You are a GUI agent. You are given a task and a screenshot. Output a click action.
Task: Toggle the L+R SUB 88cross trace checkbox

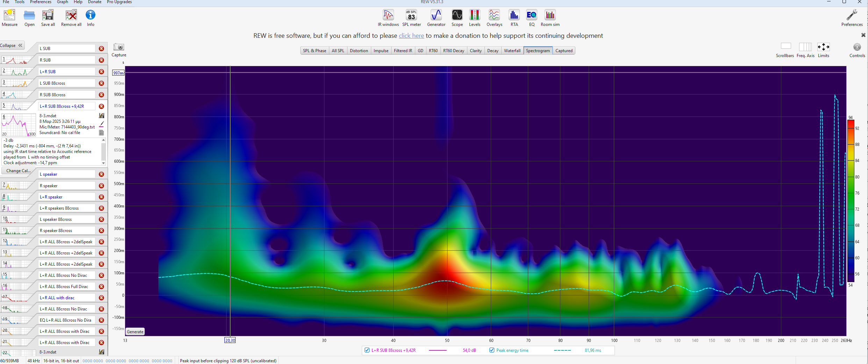coord(367,350)
